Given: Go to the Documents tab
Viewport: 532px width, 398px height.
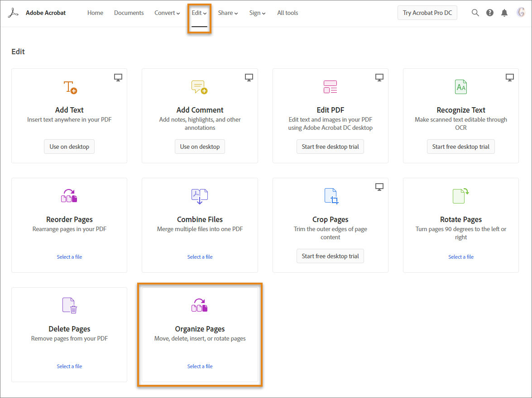Looking at the screenshot, I should pyautogui.click(x=129, y=13).
